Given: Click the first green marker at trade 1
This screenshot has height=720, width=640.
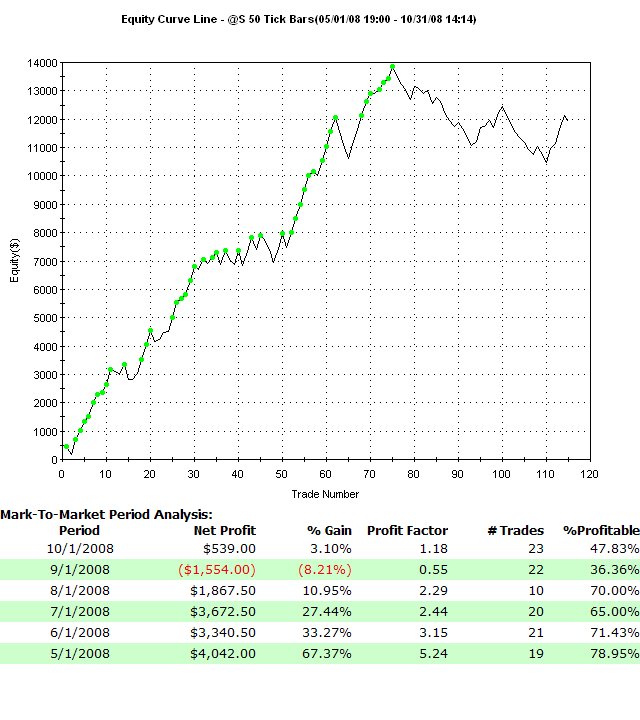Looking at the screenshot, I should (66, 447).
